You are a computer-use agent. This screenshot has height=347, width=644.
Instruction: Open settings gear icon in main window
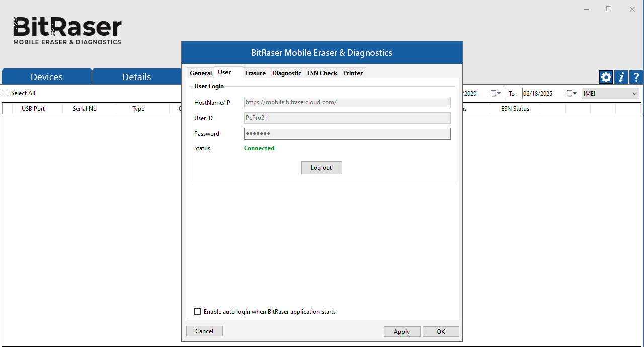606,77
